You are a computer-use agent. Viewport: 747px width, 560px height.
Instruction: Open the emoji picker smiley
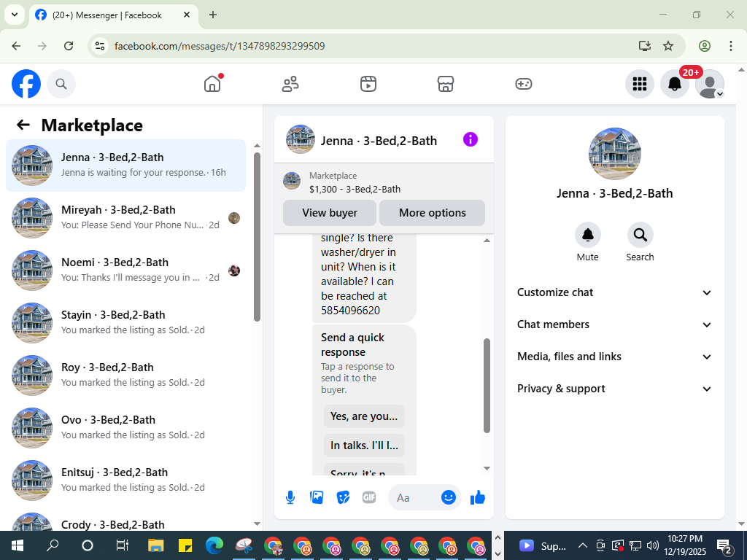point(449,497)
